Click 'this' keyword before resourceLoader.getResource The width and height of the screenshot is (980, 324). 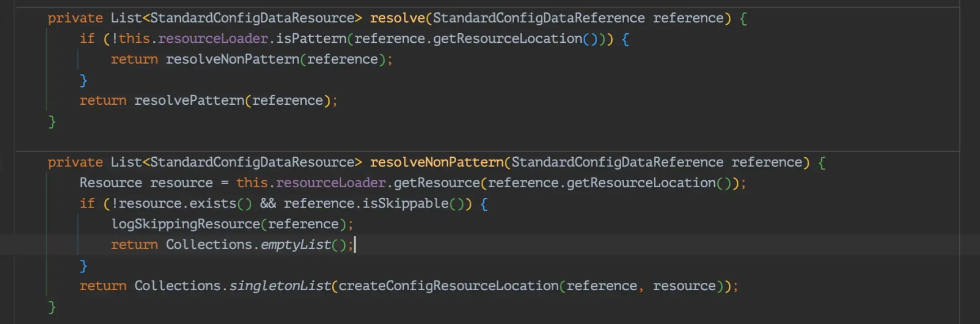click(x=252, y=183)
